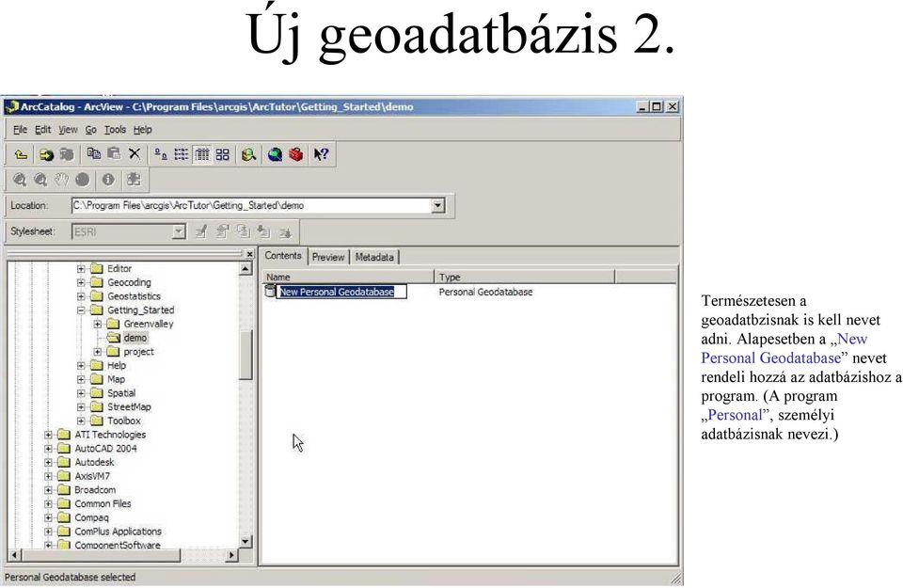The height and width of the screenshot is (588, 903).
Task: Switch to Thumbnails view icon
Action: [222, 154]
